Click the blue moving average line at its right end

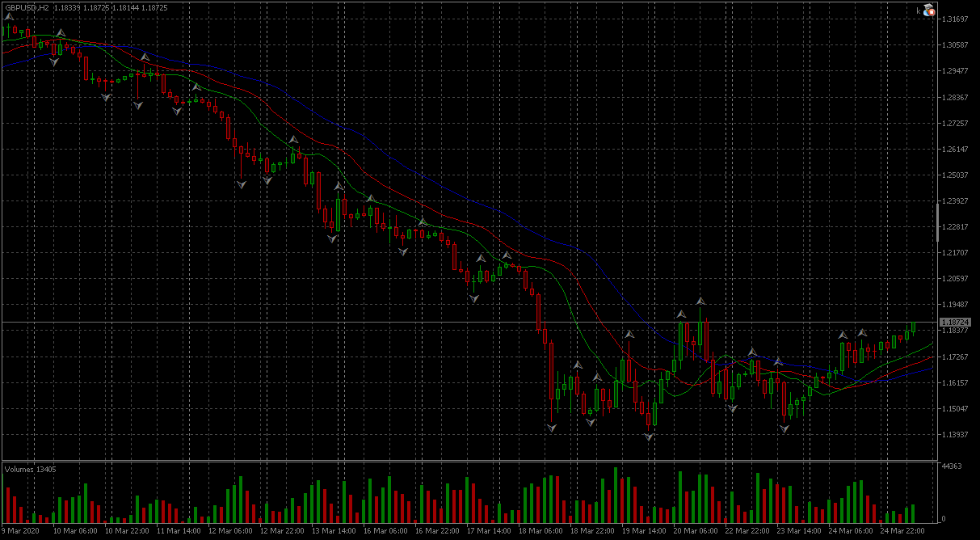(x=929, y=369)
